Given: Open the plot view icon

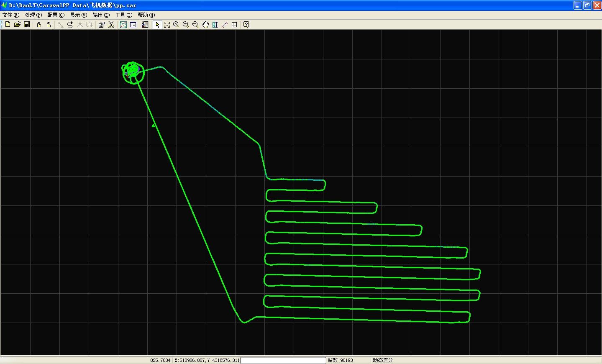Looking at the screenshot, I should [123, 25].
